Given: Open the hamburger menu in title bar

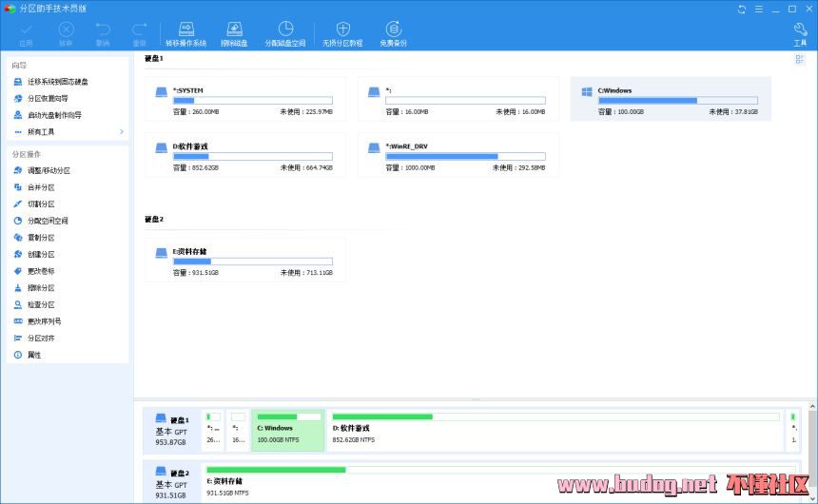Looking at the screenshot, I should [759, 9].
